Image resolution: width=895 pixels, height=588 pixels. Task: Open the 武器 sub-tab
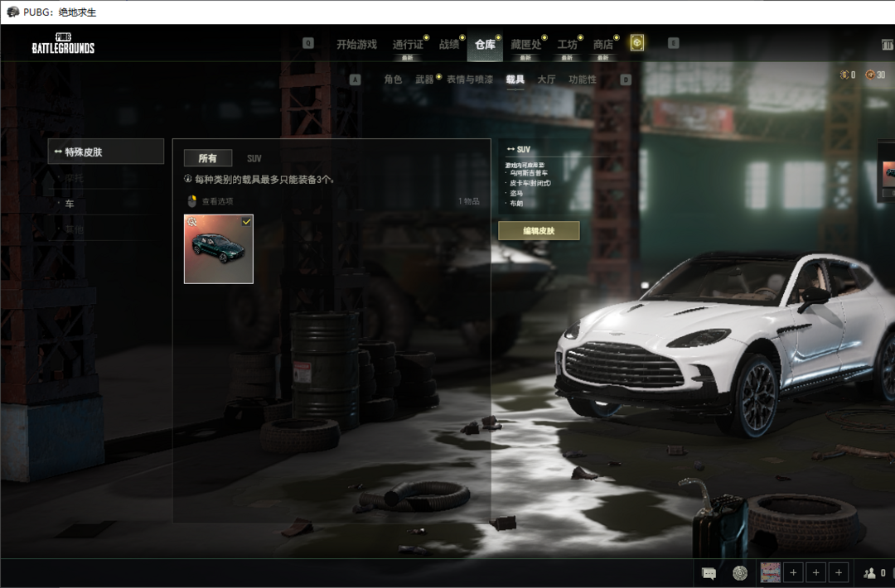click(424, 80)
